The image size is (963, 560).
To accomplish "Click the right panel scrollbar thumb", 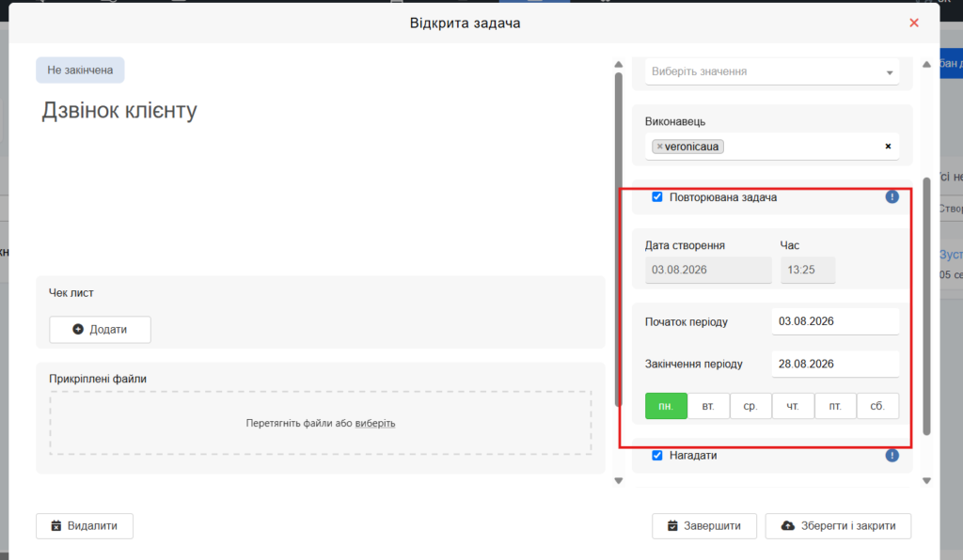I will [926, 306].
